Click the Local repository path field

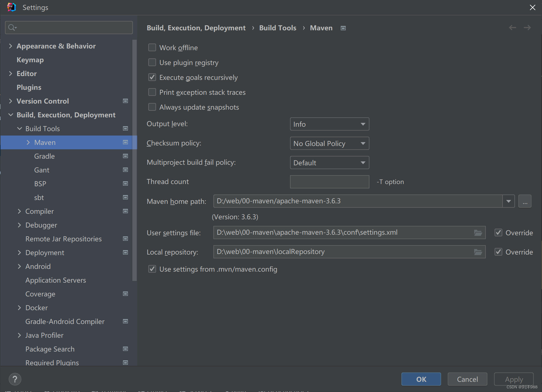349,252
